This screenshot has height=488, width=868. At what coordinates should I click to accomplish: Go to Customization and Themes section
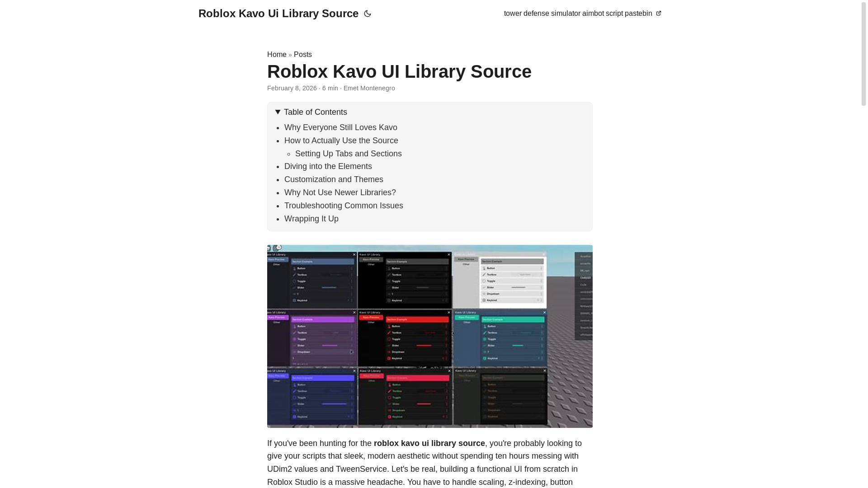[333, 179]
